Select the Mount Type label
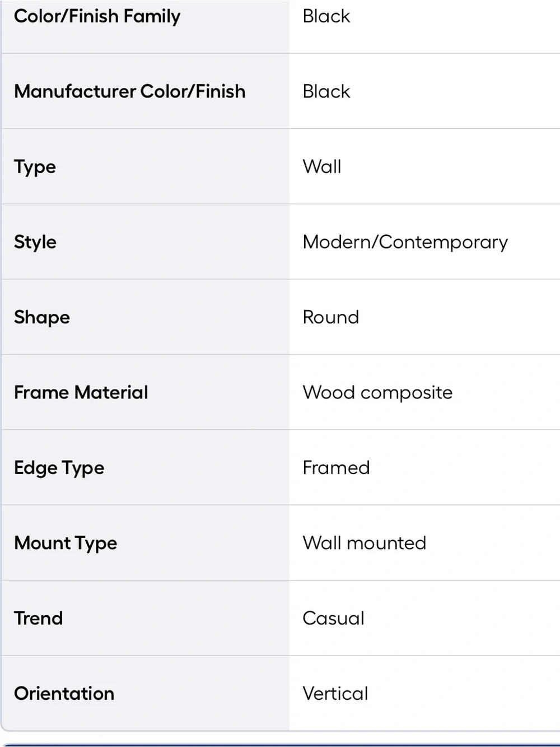Screen dimensions: 560x747 (x=66, y=543)
